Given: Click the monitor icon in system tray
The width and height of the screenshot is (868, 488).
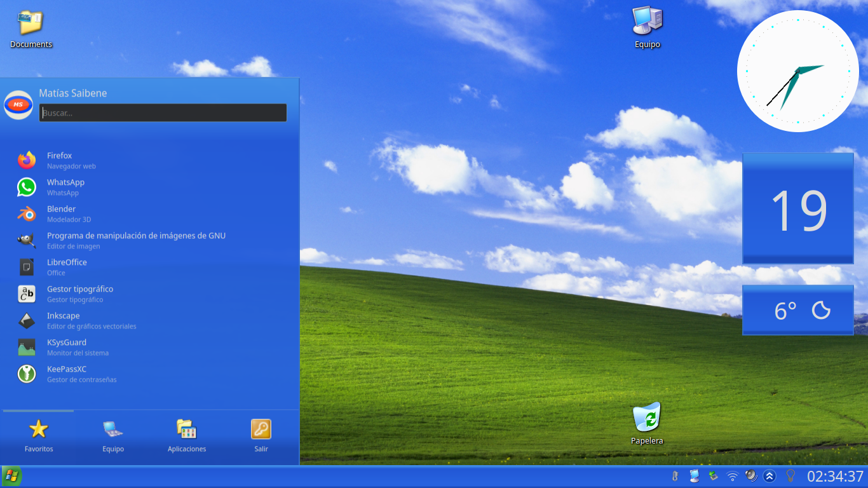Looking at the screenshot, I should 695,476.
